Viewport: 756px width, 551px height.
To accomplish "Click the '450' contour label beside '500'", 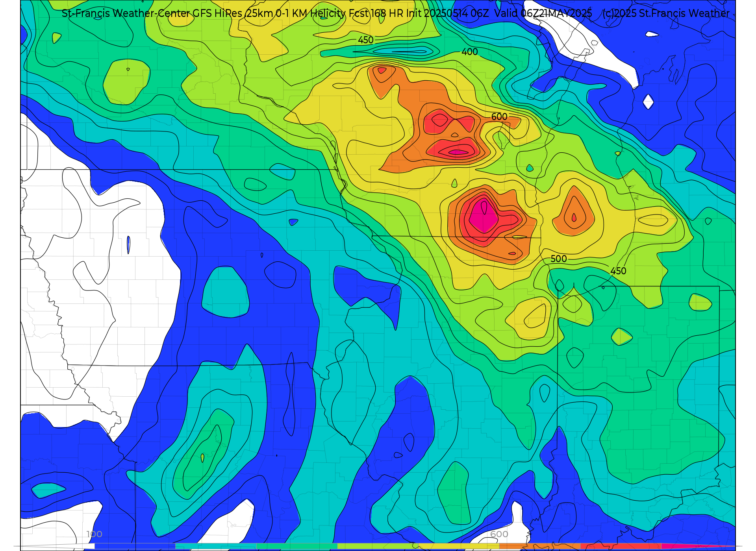I will tap(618, 271).
